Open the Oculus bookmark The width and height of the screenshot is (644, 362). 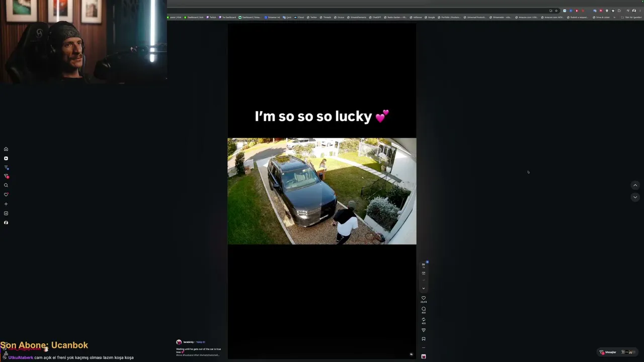[x=340, y=17]
